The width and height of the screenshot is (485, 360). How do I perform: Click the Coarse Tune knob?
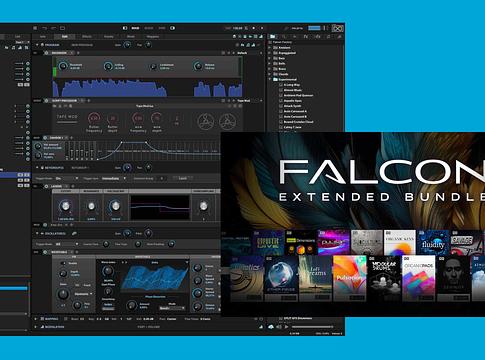(x=106, y=244)
